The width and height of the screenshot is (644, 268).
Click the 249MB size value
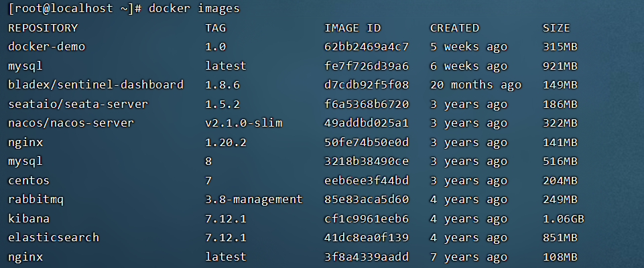pos(560,200)
